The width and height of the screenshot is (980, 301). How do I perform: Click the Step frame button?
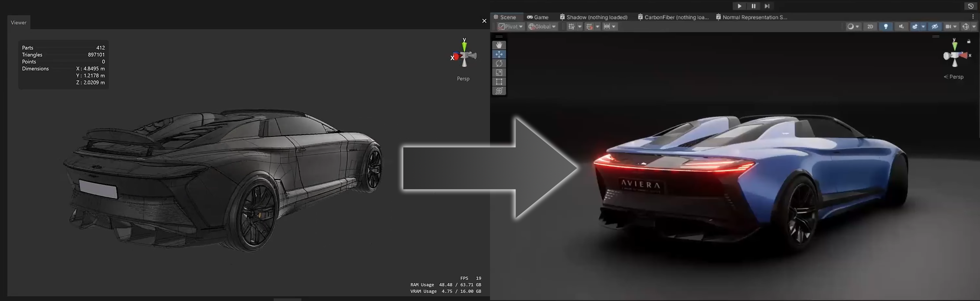[767, 6]
